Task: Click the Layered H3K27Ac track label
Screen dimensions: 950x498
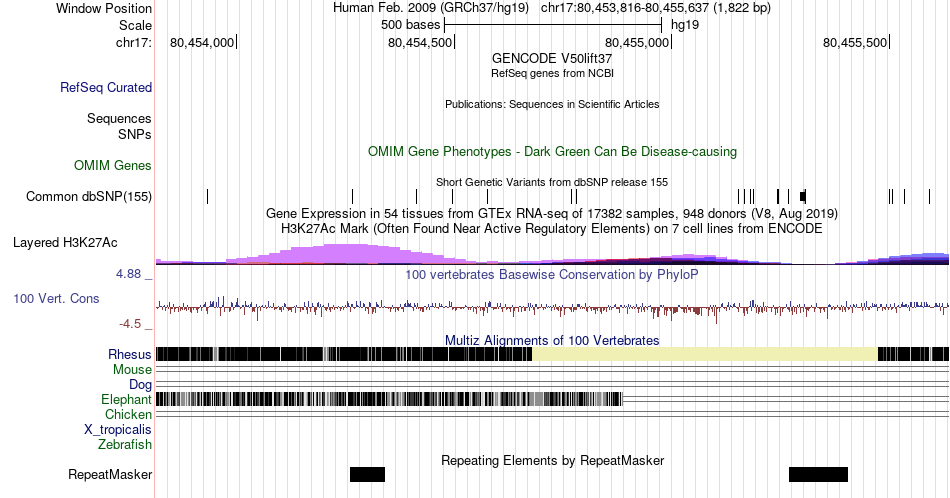Action: click(65, 242)
